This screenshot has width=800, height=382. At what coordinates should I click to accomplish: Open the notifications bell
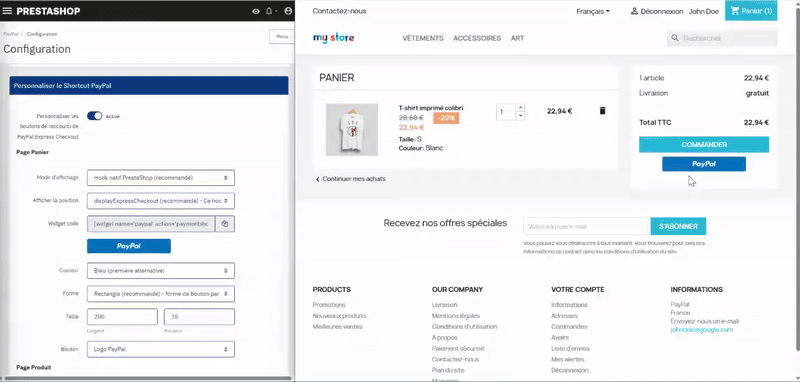point(269,11)
